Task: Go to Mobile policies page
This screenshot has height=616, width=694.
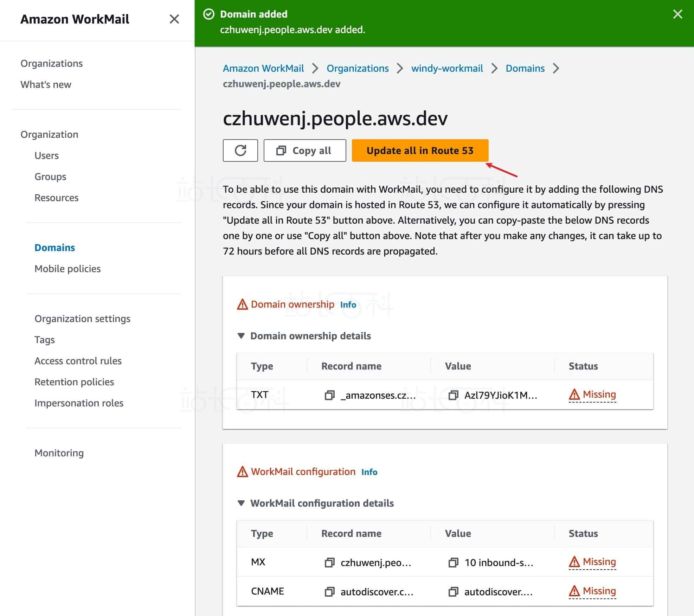Action: [x=68, y=269]
